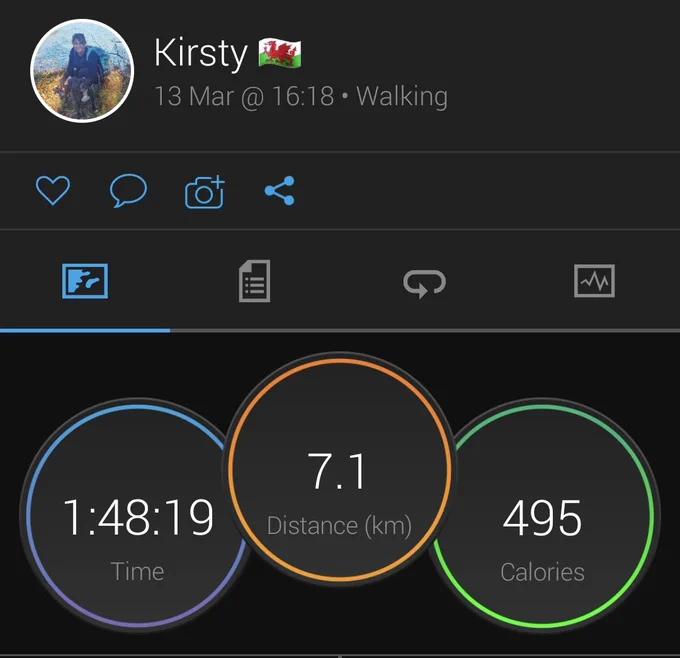Select the map overview tab icon
680x658 pixels.
tap(85, 281)
